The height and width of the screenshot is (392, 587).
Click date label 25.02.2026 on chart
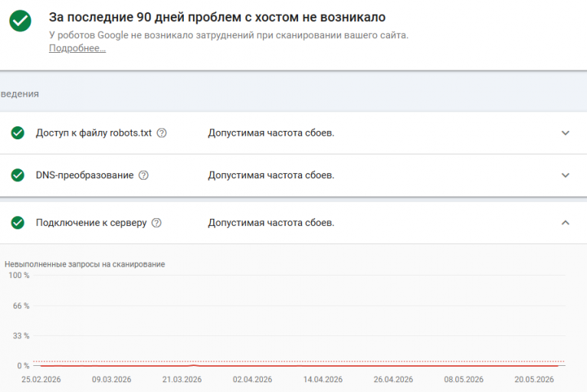pyautogui.click(x=41, y=379)
